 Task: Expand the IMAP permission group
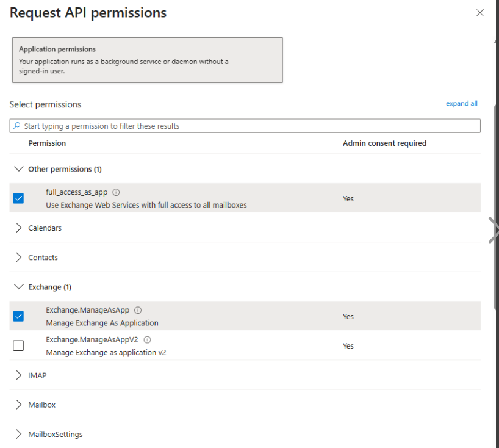click(x=19, y=375)
